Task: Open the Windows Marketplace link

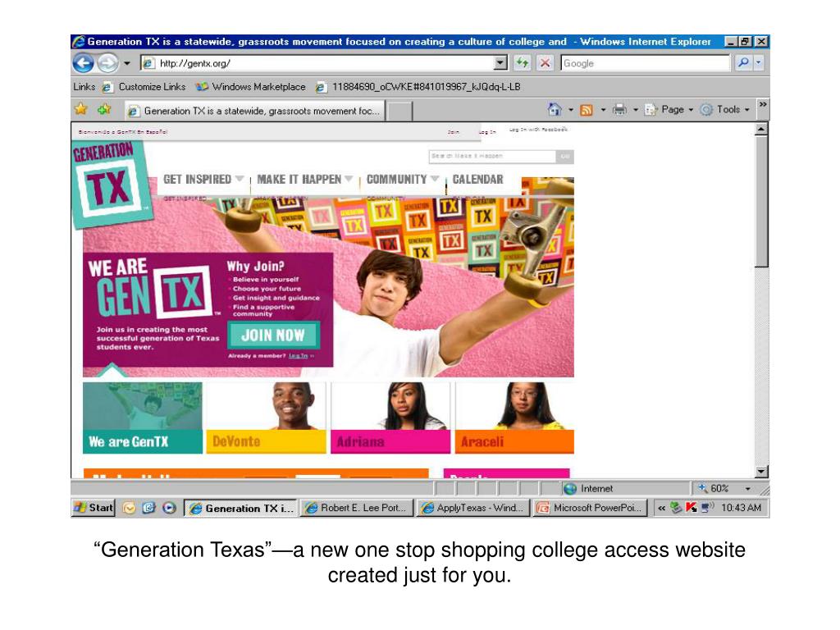Action: pos(251,87)
